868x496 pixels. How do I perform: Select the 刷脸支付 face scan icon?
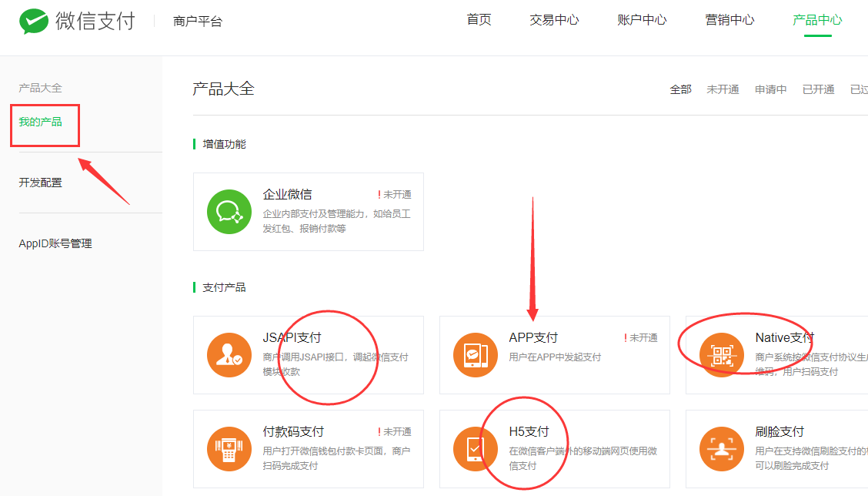click(x=722, y=449)
